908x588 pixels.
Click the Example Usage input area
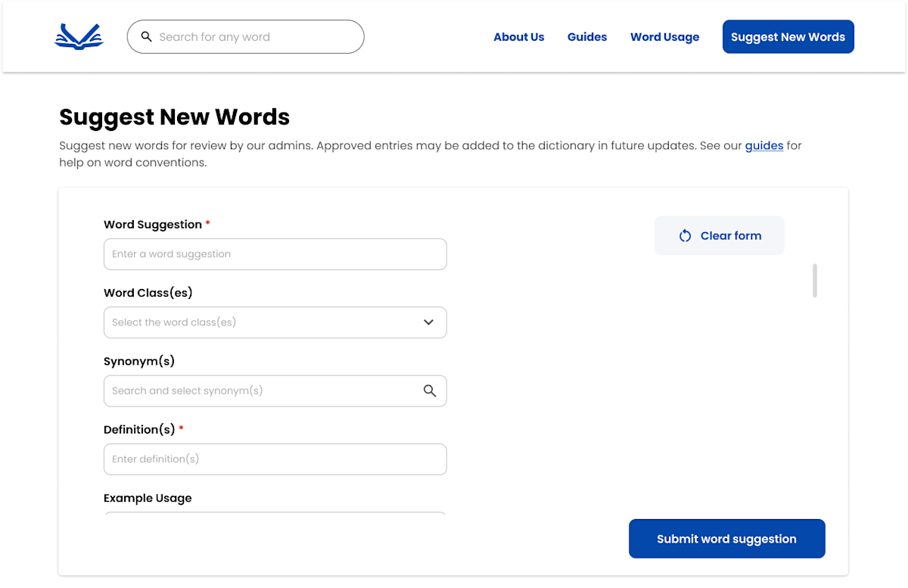tap(275, 514)
